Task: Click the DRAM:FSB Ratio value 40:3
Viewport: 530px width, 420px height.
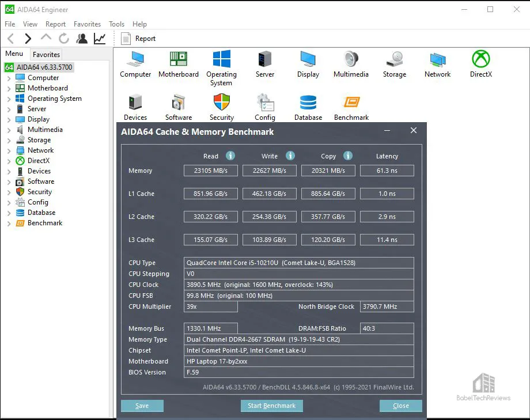Action: pos(387,328)
